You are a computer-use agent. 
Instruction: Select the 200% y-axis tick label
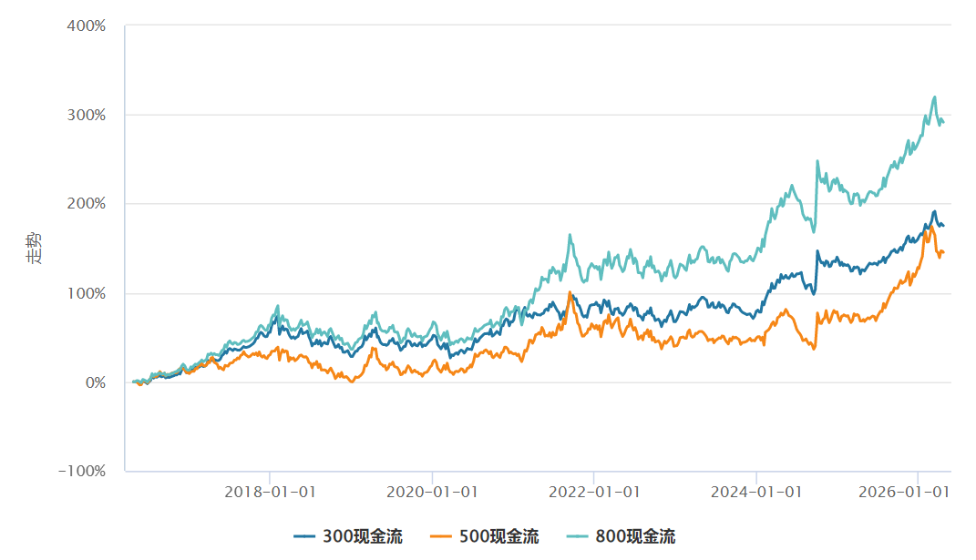point(87,204)
